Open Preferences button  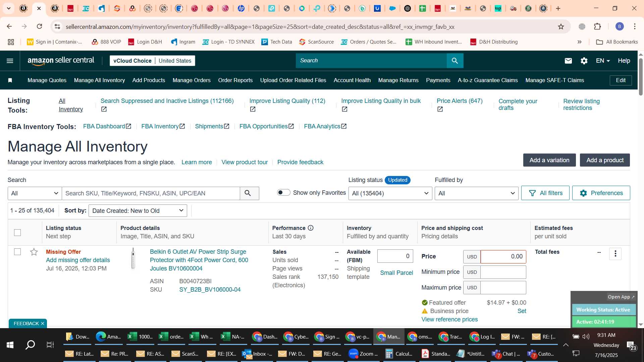click(601, 193)
